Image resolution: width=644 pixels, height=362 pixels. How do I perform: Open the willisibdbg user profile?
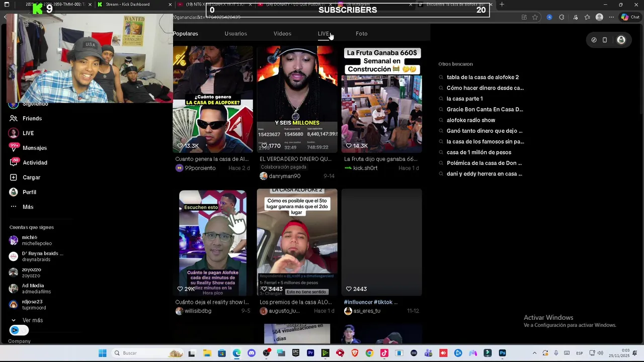(x=193, y=311)
